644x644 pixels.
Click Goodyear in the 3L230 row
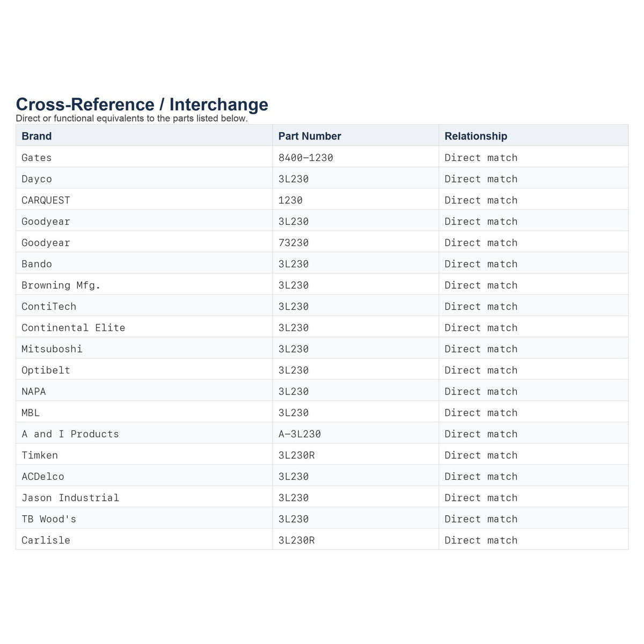pyautogui.click(x=46, y=222)
